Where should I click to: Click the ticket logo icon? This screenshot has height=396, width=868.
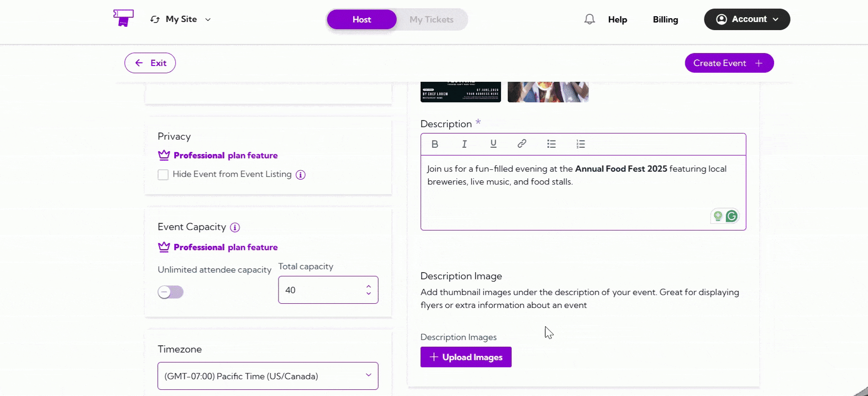coord(123,18)
